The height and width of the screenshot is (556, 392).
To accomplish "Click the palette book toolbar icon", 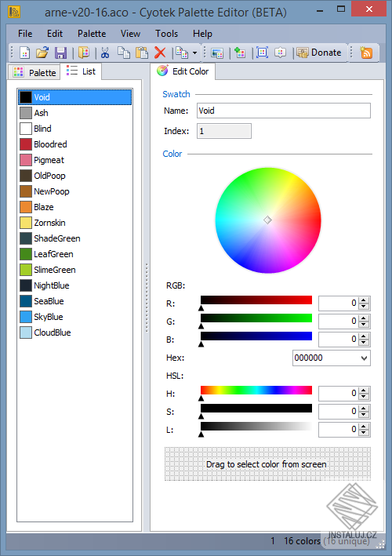I will [x=84, y=53].
